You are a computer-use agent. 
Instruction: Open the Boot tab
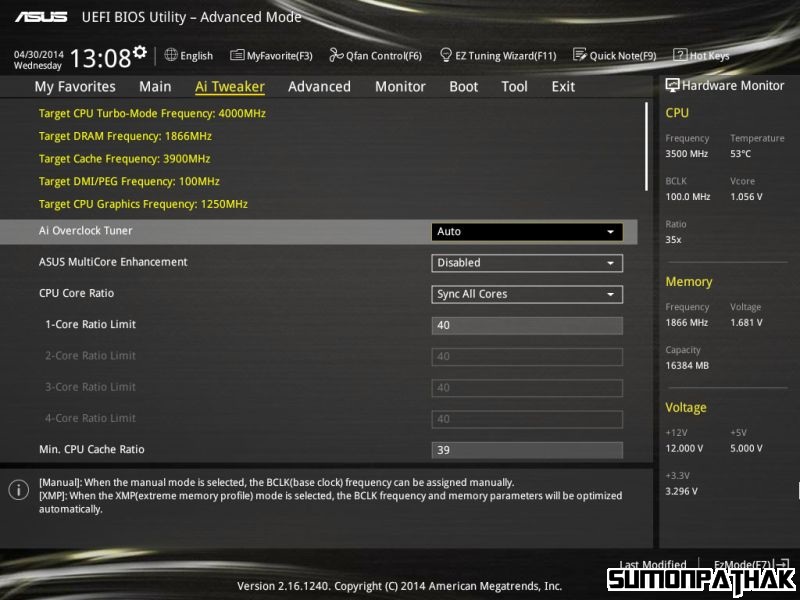(463, 87)
